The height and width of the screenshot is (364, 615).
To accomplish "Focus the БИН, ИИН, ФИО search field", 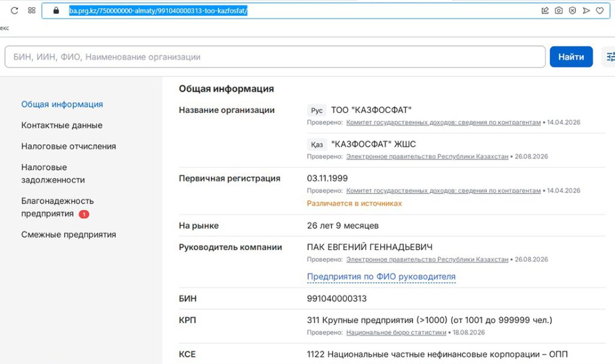I will click(x=275, y=57).
